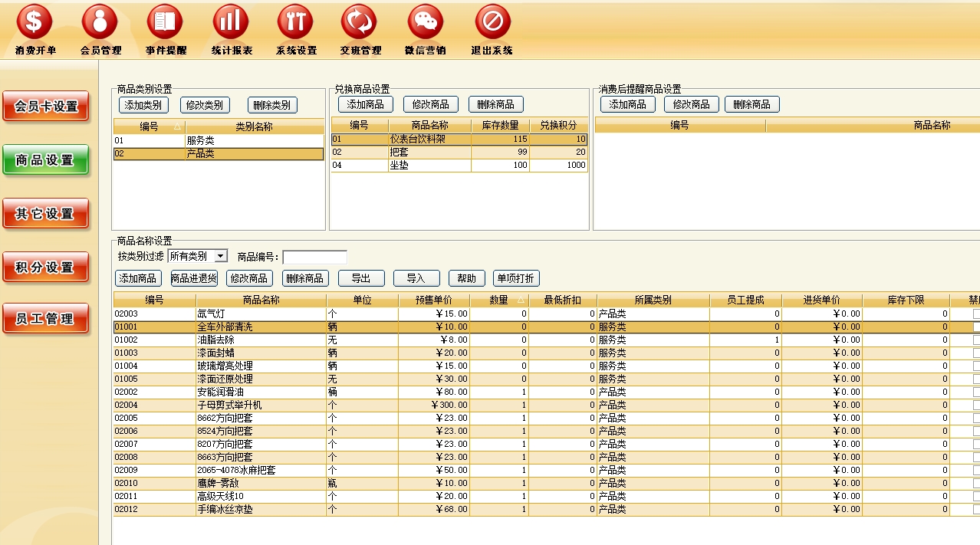The height and width of the screenshot is (545, 980).
Task: Open 事件提醒 book icon
Action: [165, 22]
